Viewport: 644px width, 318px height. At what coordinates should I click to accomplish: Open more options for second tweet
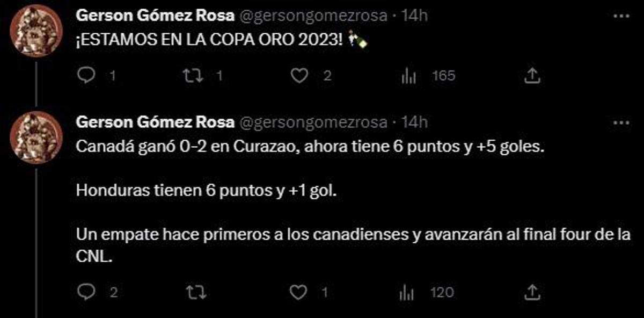pos(621,123)
